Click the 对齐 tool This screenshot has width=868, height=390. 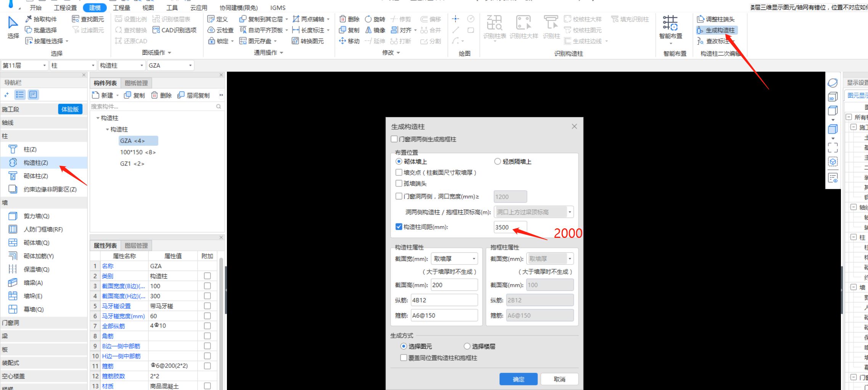(x=401, y=30)
